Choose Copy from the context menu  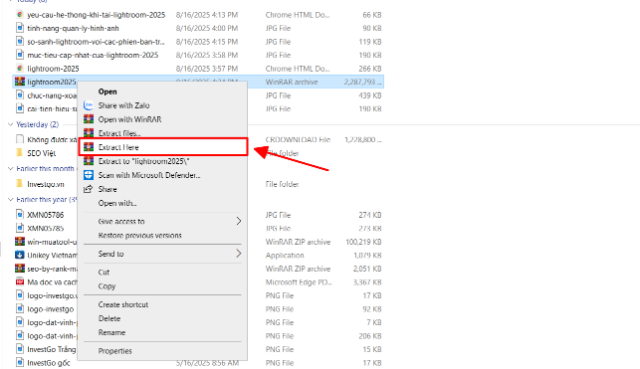point(107,286)
